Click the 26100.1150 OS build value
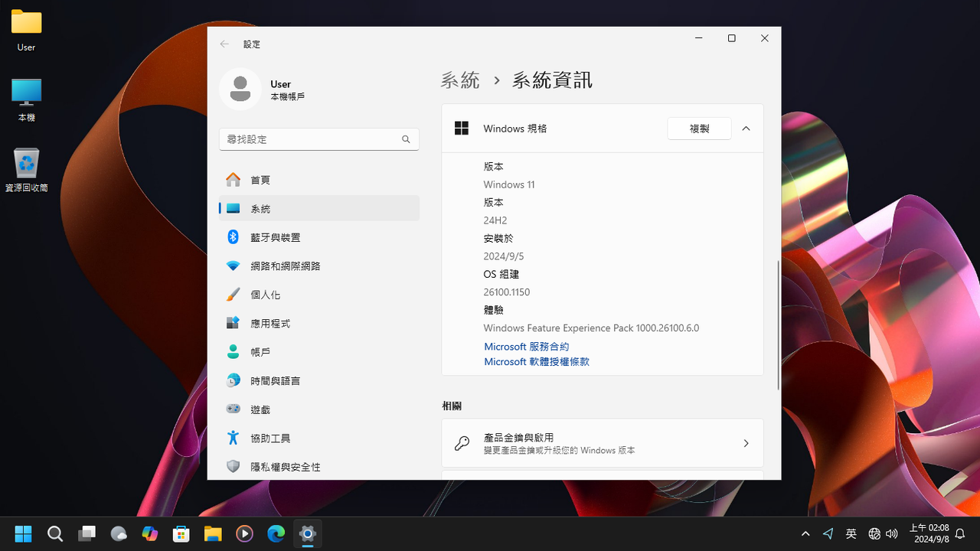The height and width of the screenshot is (551, 980). pyautogui.click(x=507, y=292)
